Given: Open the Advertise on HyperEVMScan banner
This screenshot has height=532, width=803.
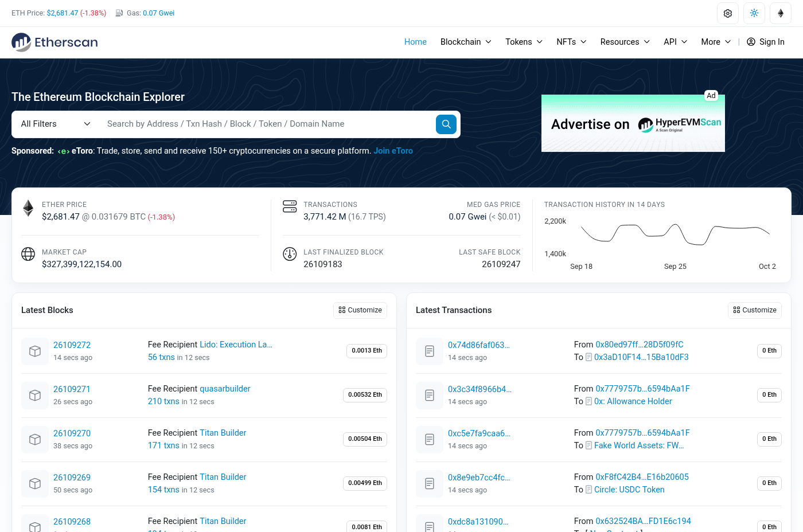Looking at the screenshot, I should (633, 123).
